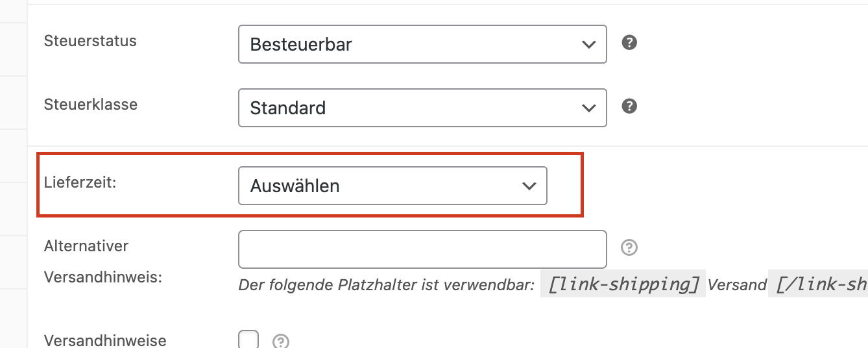Image resolution: width=868 pixels, height=348 pixels.
Task: Open the Steuerklasse dropdown showing Standard
Action: (422, 108)
